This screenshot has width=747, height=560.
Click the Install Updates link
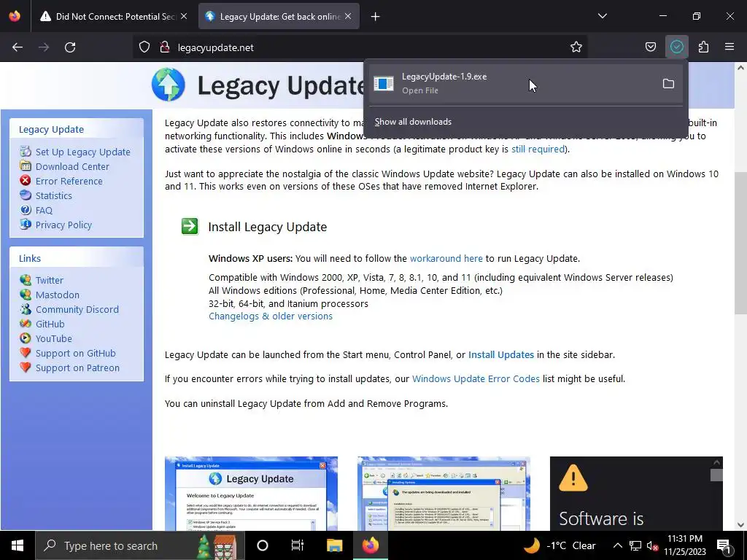[501, 355]
